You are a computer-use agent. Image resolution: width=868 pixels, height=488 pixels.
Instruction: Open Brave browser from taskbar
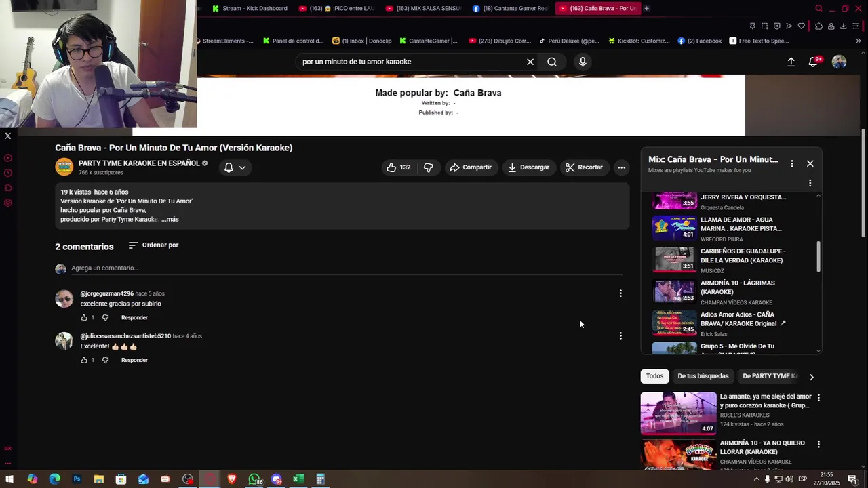(x=232, y=479)
